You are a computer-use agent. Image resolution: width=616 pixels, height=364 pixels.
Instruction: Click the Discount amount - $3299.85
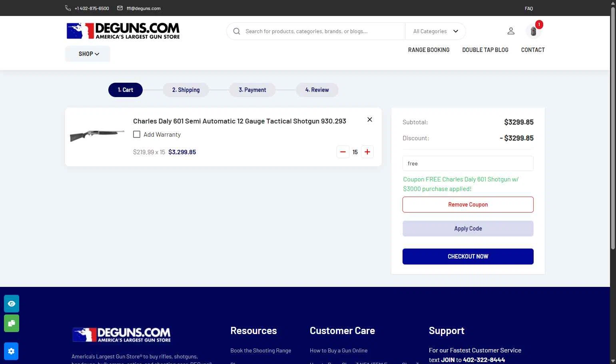(516, 138)
